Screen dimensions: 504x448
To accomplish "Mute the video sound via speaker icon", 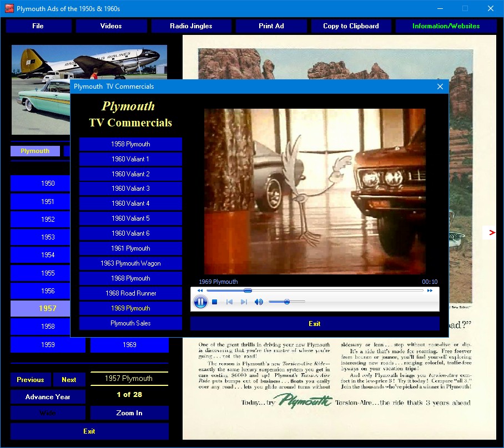I will point(259,302).
